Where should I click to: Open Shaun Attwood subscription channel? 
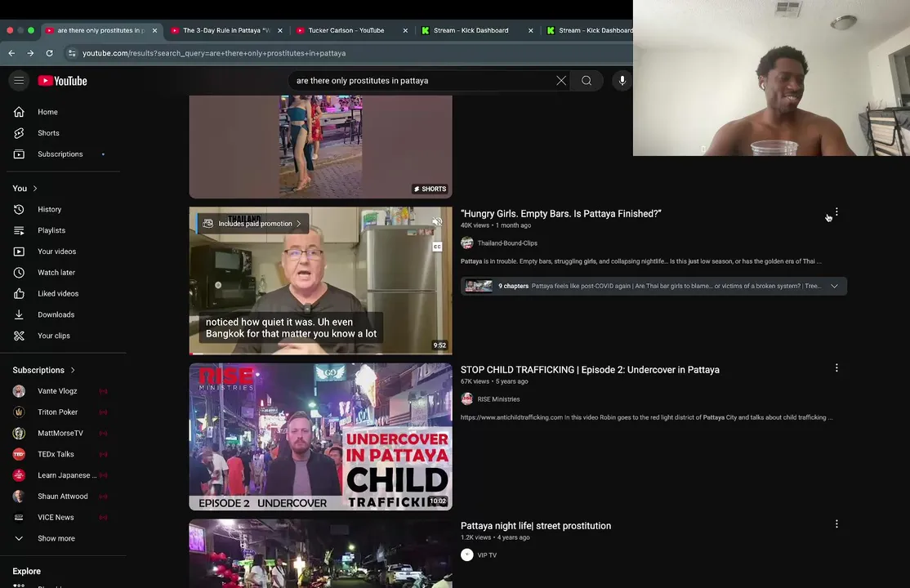point(63,497)
